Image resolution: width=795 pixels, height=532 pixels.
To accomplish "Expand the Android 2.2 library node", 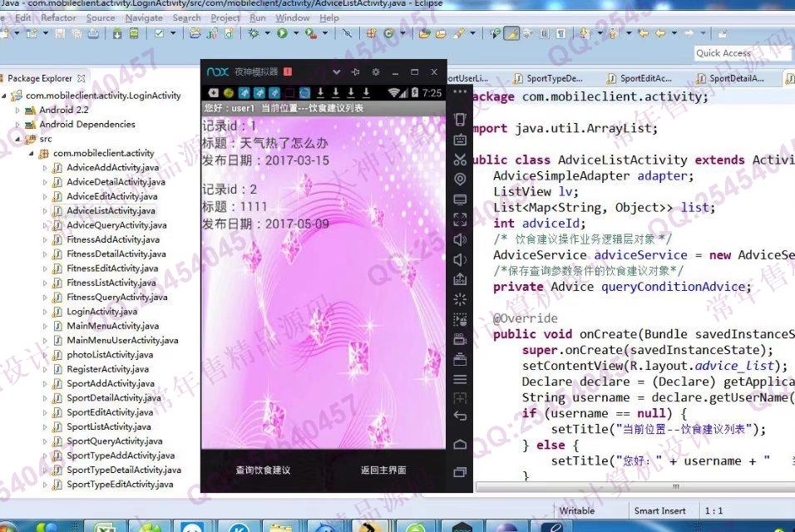I will point(17,110).
